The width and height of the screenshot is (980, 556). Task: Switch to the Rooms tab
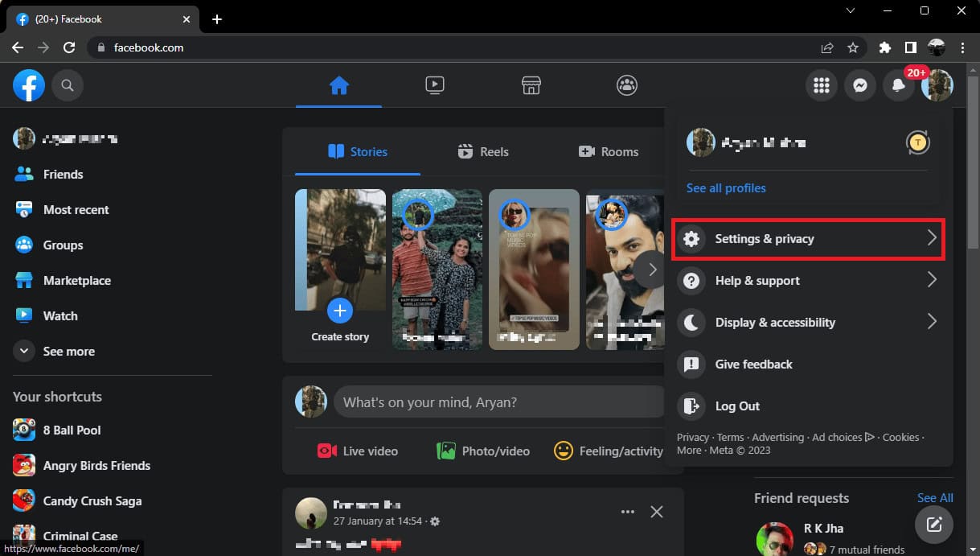[608, 151]
